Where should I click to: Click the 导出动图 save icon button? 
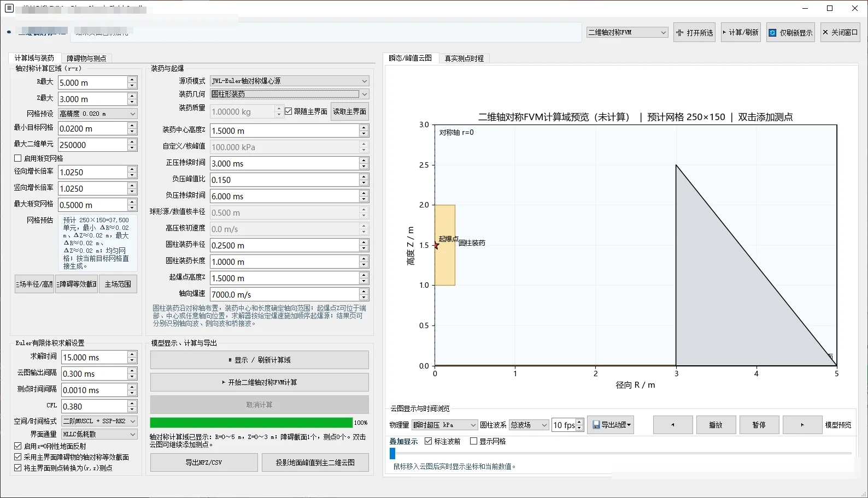pyautogui.click(x=611, y=425)
